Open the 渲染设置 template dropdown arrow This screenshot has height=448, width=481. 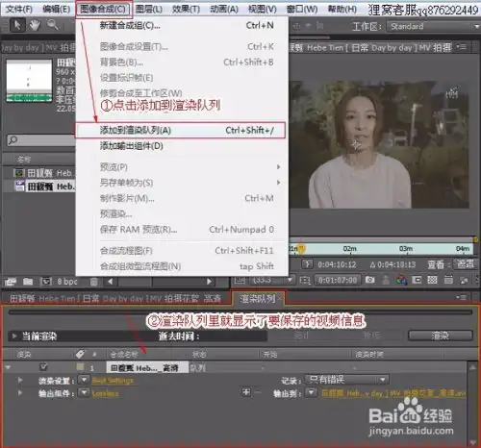(x=84, y=380)
